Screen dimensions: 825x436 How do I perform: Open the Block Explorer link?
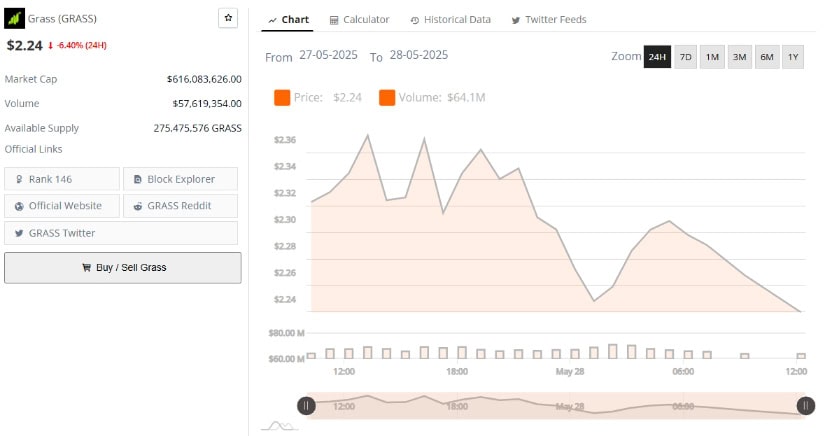[x=180, y=179]
